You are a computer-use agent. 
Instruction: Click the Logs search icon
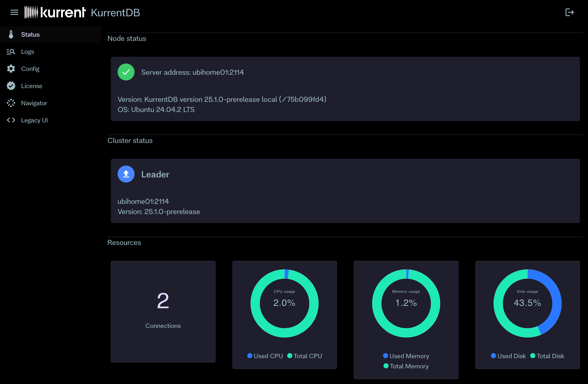(x=11, y=51)
